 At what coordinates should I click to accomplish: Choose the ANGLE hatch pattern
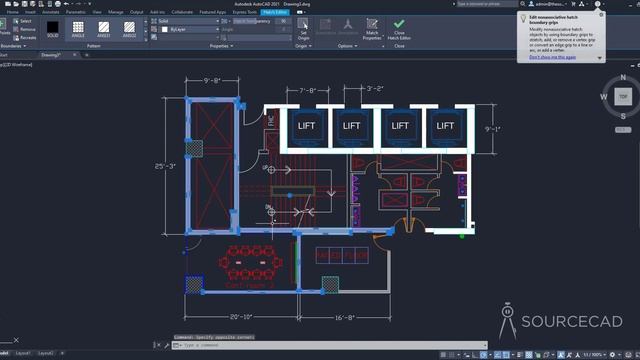[x=78, y=29]
